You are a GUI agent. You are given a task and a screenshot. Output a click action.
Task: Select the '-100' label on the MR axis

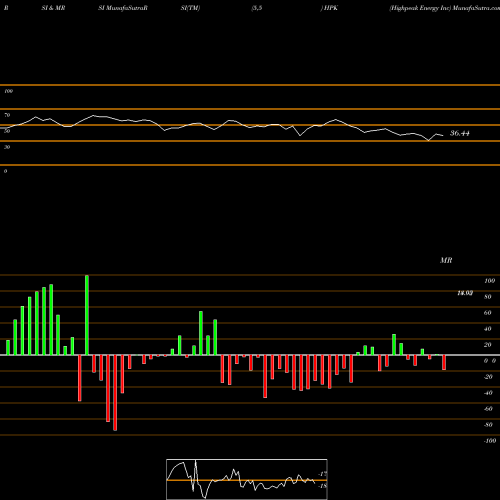[490, 441]
